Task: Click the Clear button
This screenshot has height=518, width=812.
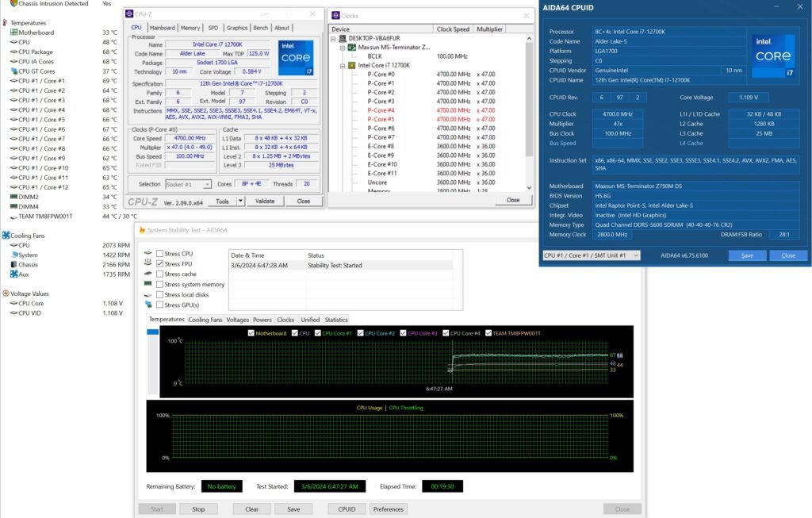Action: pos(251,509)
